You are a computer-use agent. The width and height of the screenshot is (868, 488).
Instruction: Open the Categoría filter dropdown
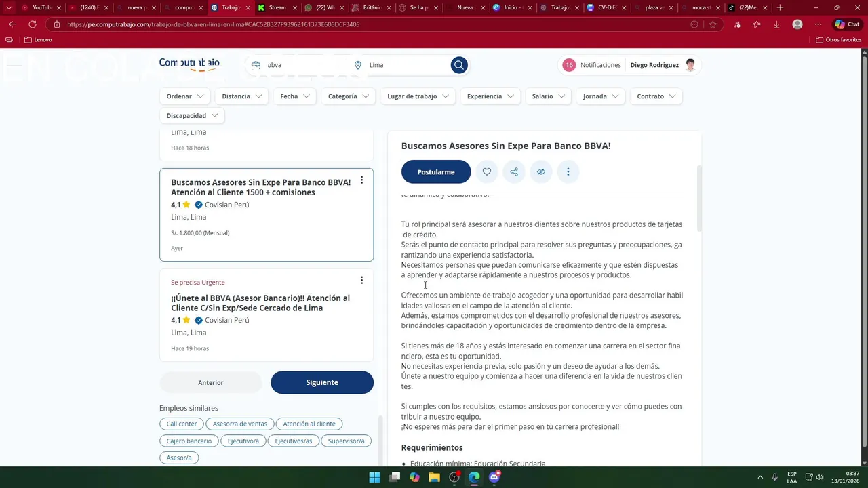tap(349, 96)
